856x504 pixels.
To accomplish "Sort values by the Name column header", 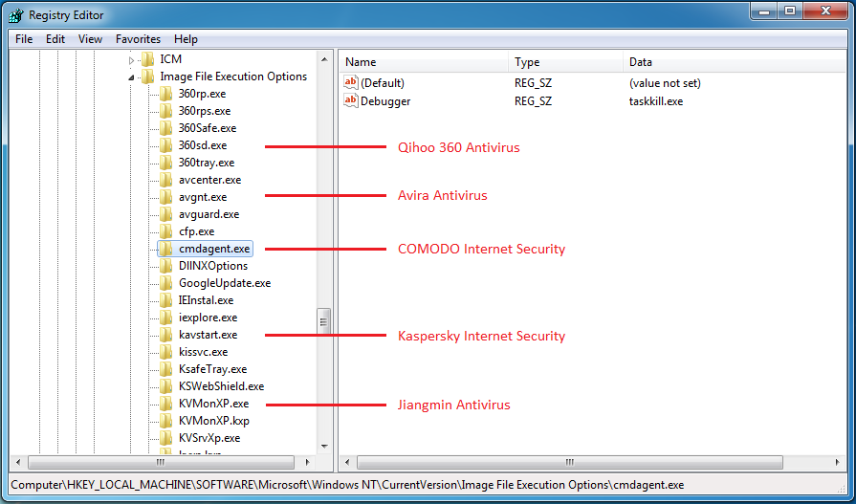I will tap(424, 62).
